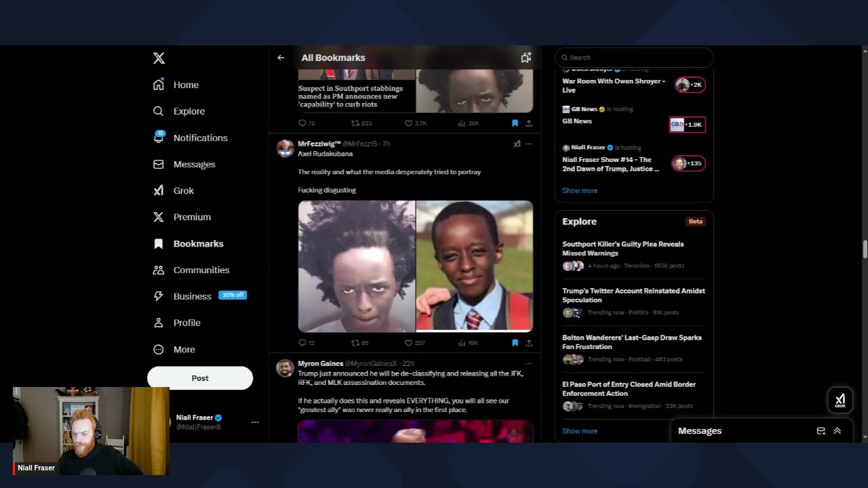
Task: Compose new message in Messages drawer
Action: [821, 431]
